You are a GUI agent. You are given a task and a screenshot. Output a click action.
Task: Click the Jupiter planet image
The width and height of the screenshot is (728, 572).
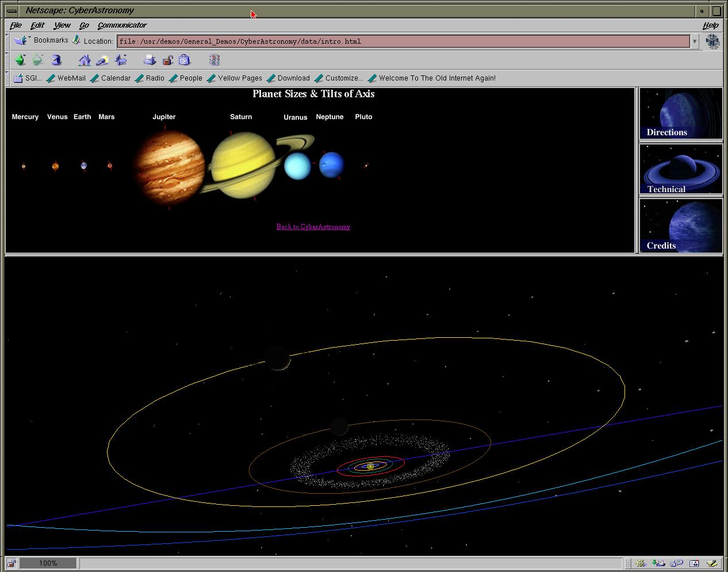tap(169, 167)
